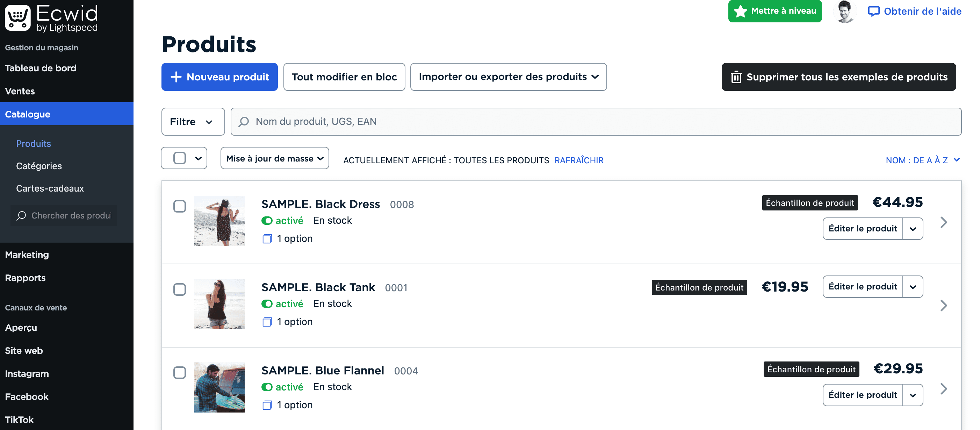The width and height of the screenshot is (980, 430).
Task: Click RAFRAÎCHIR link
Action: [579, 160]
